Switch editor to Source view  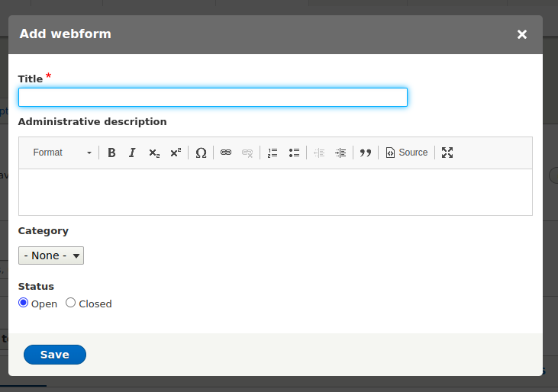pyautogui.click(x=407, y=153)
